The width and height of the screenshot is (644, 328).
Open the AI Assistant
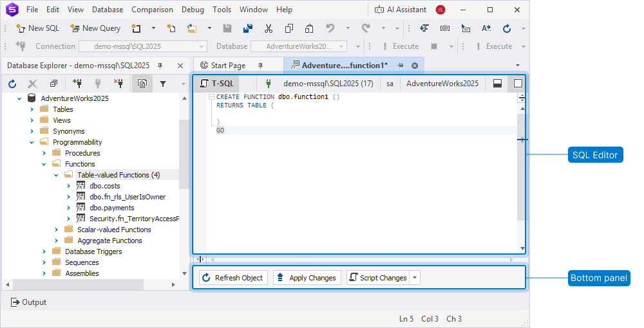tap(401, 10)
